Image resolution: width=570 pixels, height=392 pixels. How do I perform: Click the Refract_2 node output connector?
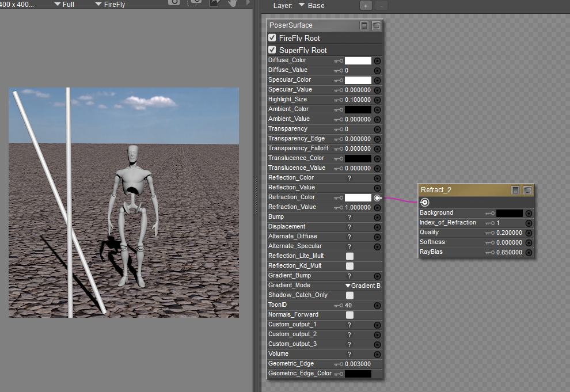(x=424, y=202)
